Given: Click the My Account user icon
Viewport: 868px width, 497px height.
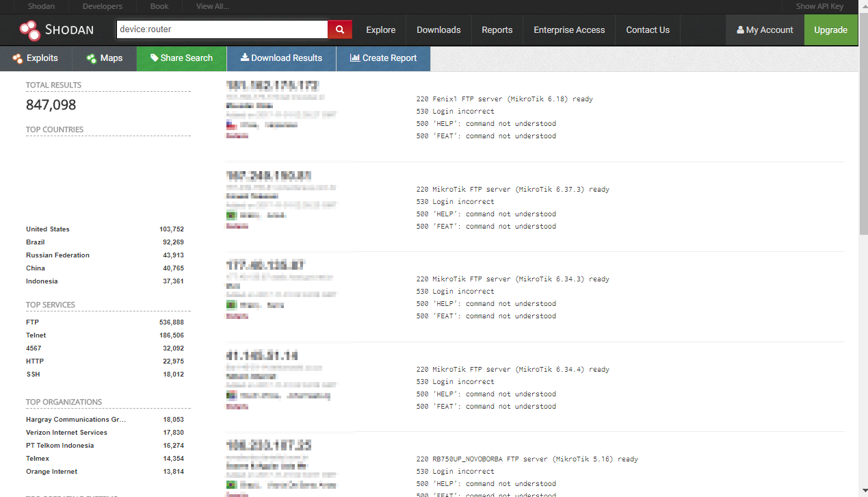Looking at the screenshot, I should [740, 30].
